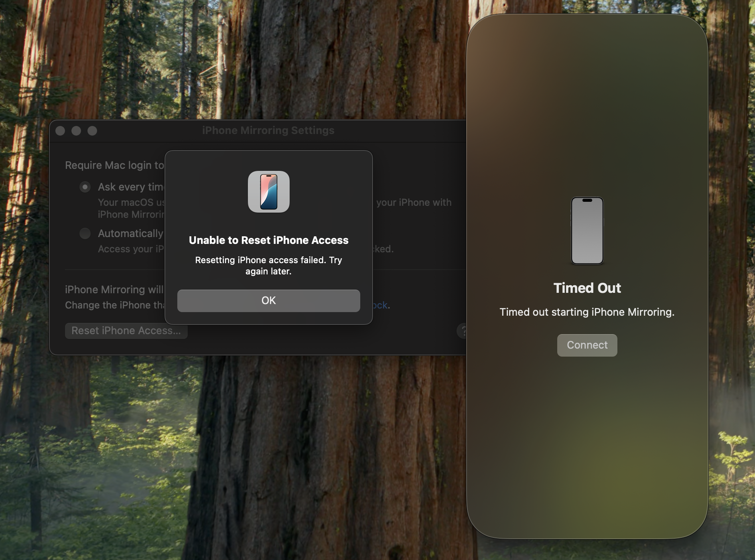Click the Require Mac login label

click(x=115, y=165)
